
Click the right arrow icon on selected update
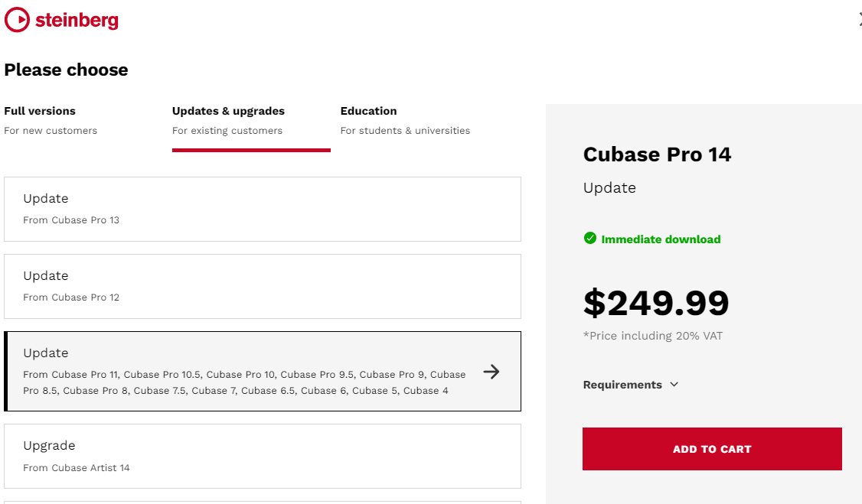pyautogui.click(x=491, y=372)
